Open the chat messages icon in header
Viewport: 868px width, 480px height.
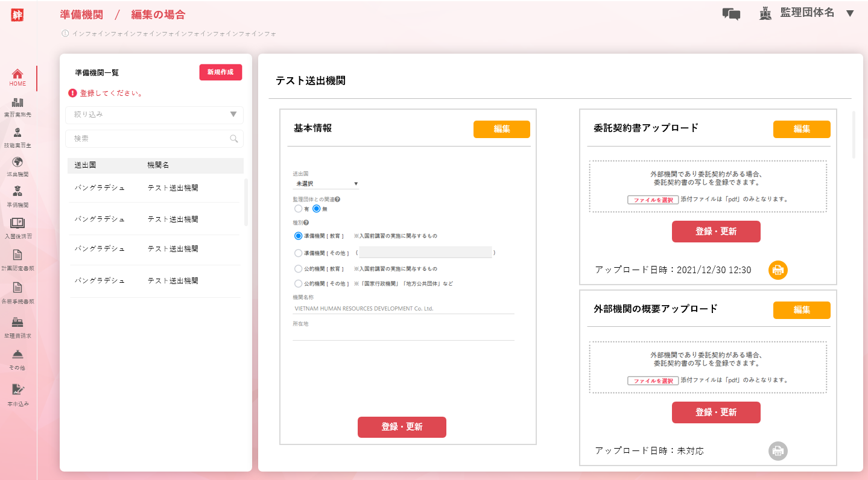tap(731, 14)
